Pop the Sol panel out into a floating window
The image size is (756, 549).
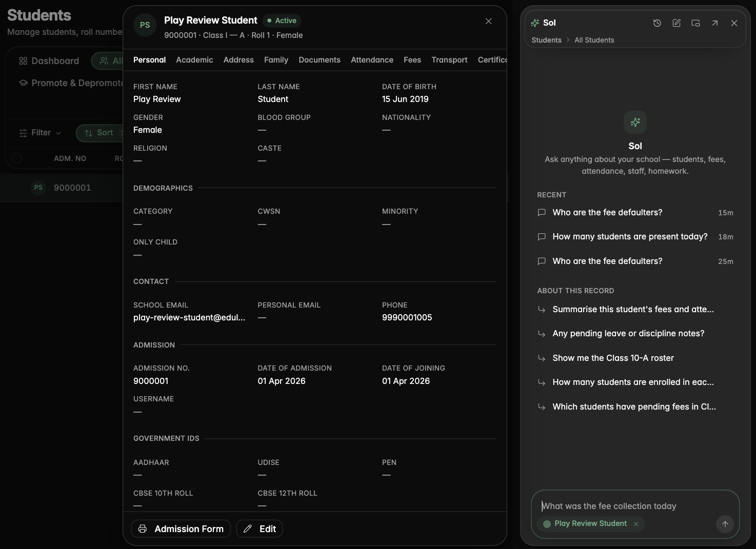pyautogui.click(x=695, y=23)
